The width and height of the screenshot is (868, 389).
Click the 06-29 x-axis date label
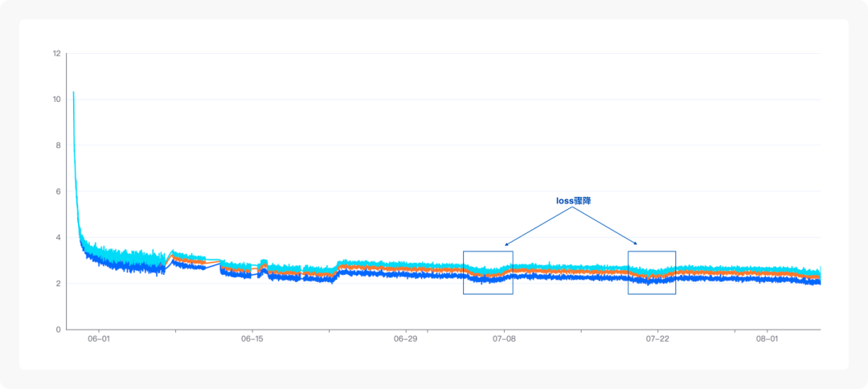406,338
